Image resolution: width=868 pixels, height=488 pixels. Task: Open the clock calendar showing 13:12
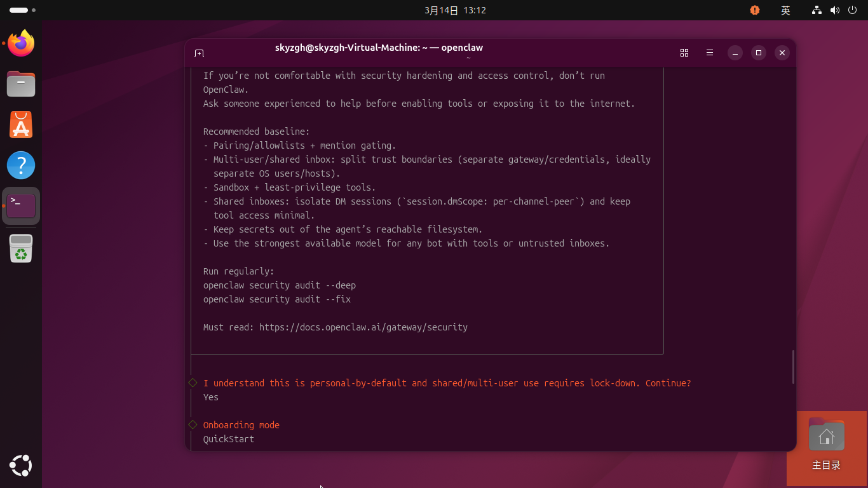pyautogui.click(x=455, y=10)
